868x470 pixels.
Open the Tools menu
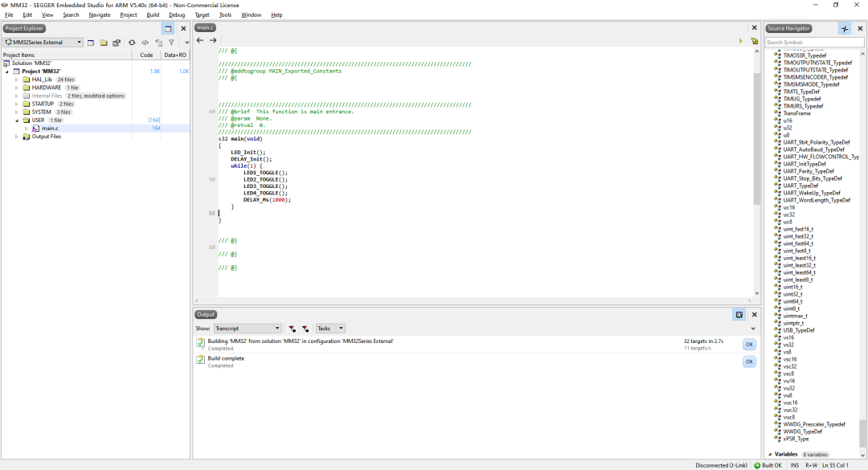click(x=225, y=15)
